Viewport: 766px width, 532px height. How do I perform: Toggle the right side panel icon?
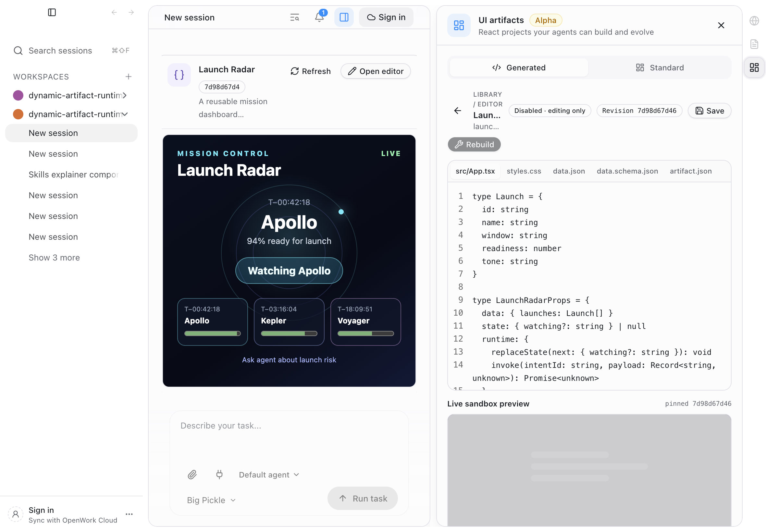point(344,17)
